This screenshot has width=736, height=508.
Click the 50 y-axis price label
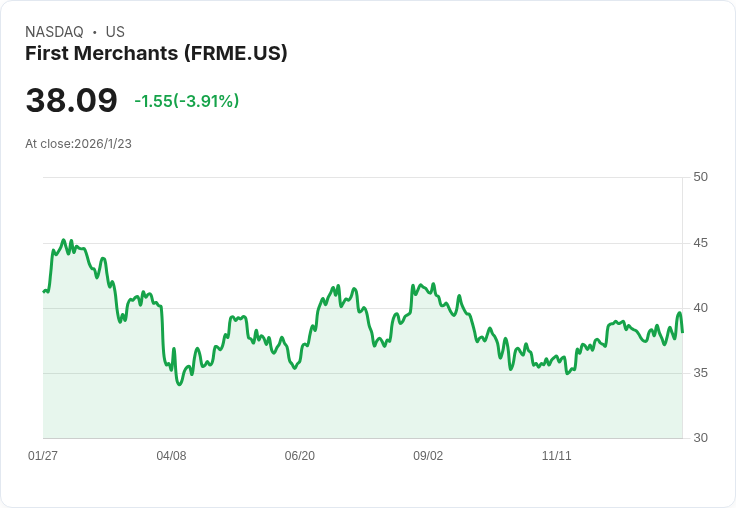click(x=700, y=177)
